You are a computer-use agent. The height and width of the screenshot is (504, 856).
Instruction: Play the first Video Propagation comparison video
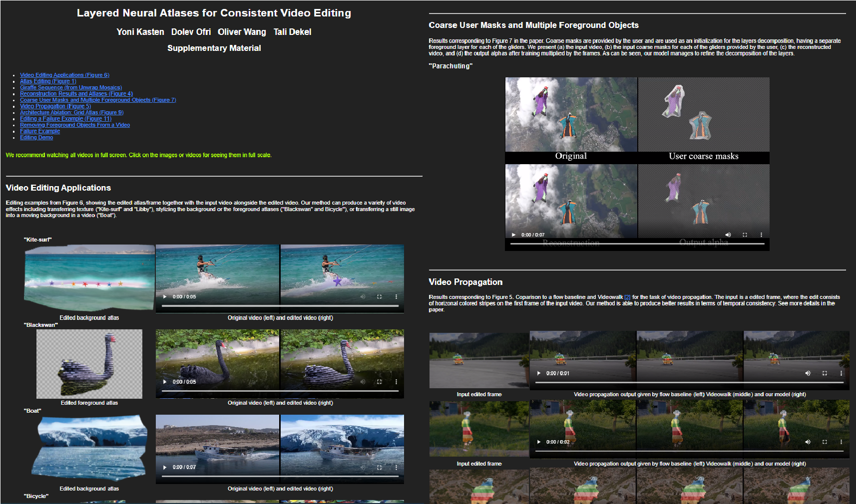(539, 373)
